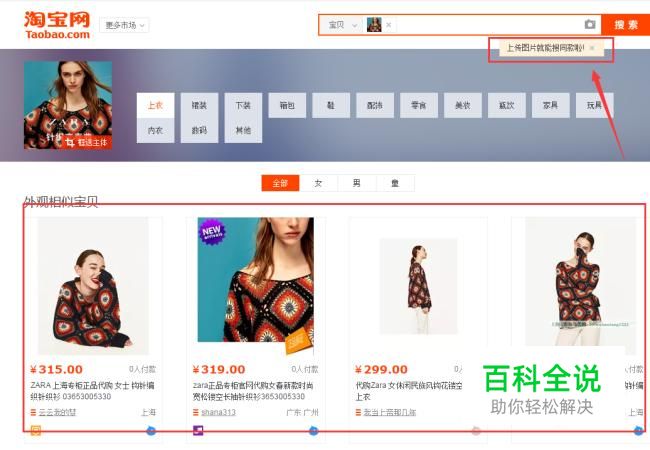Click the blue Wangwang icon on the ¥319.00 card
The height and width of the screenshot is (450, 650).
(314, 431)
